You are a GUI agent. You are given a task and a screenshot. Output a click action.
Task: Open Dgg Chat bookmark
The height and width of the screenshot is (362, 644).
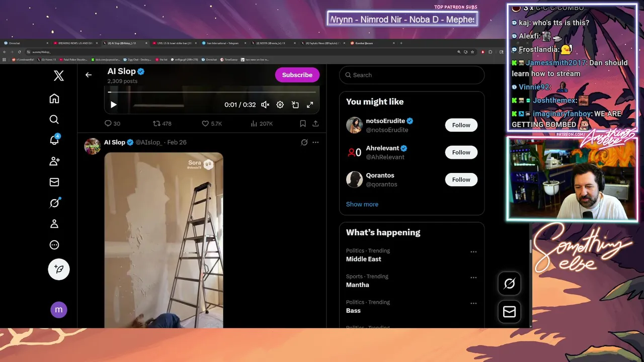point(136,59)
